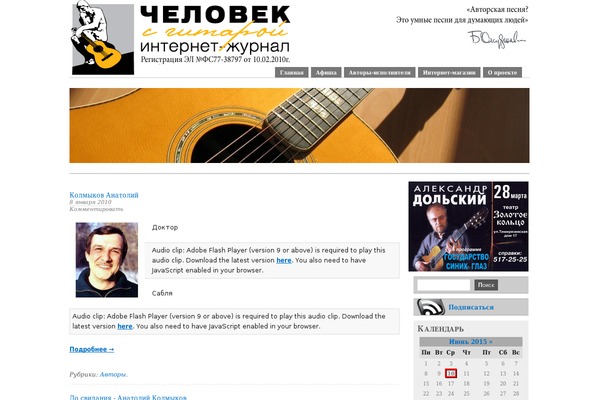Go to Авторы-исполнители menu item
Screen dimensions: 600x400
380,72
